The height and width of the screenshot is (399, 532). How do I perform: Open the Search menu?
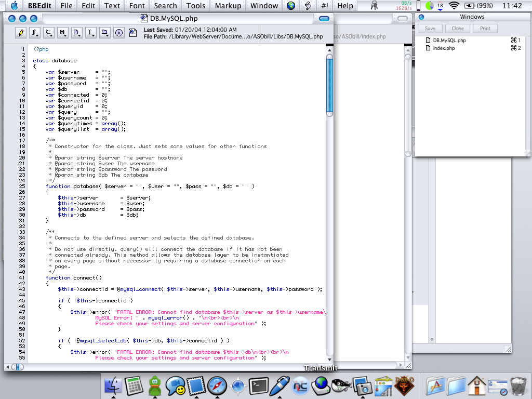[165, 6]
